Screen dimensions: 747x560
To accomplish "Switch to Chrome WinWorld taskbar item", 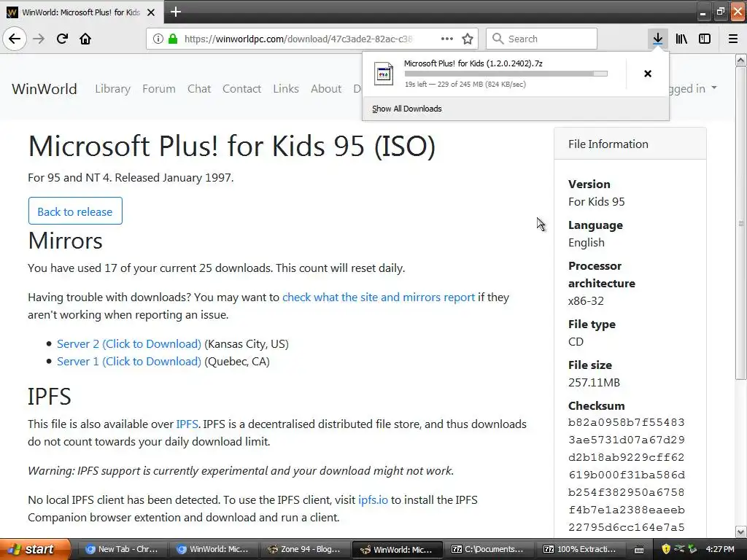I will pyautogui.click(x=213, y=550).
